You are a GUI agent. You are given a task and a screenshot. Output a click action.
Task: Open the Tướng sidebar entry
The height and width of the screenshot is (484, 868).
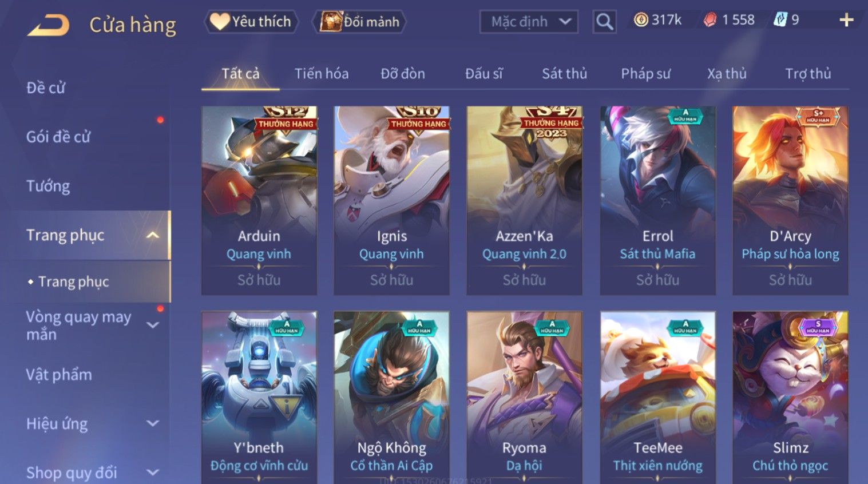[48, 186]
